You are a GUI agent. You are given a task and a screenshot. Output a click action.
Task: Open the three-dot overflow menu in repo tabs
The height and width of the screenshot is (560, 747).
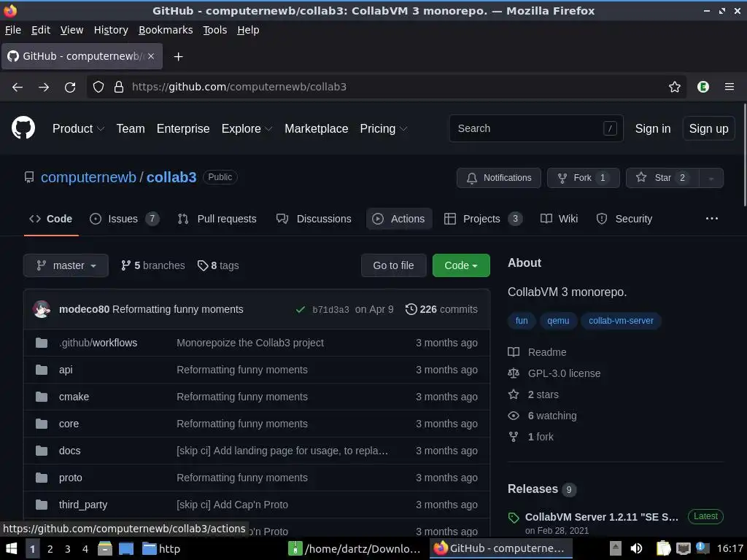tap(712, 219)
